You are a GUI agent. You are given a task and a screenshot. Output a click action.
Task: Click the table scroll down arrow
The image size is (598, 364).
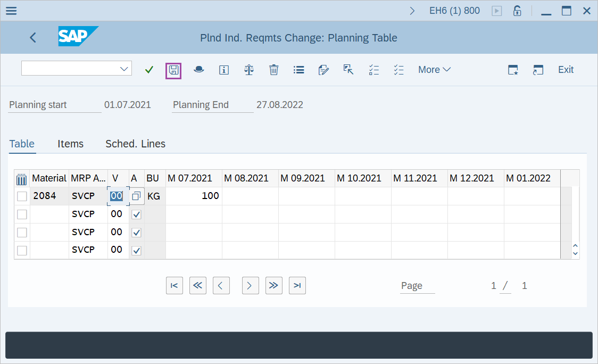point(575,254)
